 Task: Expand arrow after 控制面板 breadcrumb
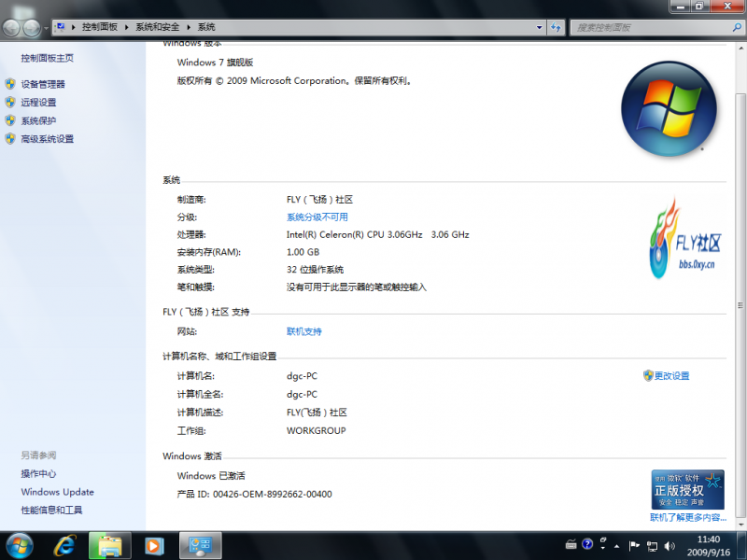(x=127, y=27)
